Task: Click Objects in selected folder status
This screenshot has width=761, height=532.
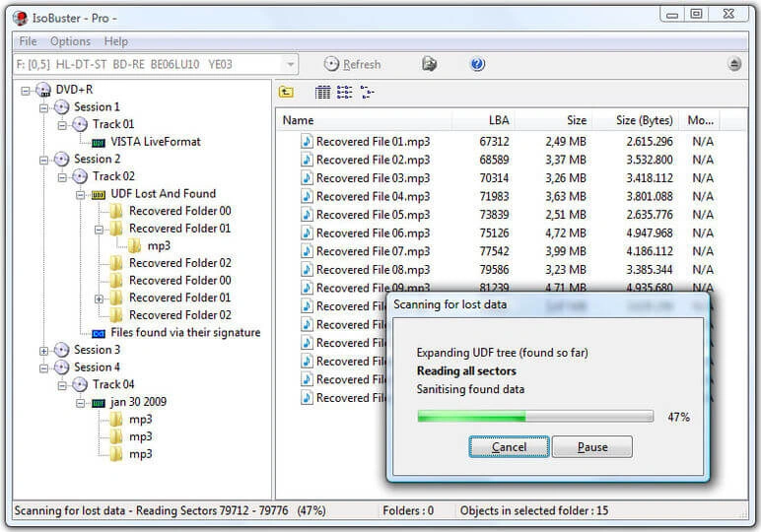Action: tap(534, 510)
